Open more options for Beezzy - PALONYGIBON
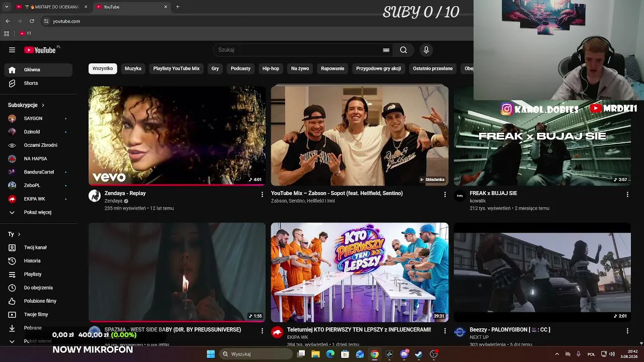 click(627, 331)
